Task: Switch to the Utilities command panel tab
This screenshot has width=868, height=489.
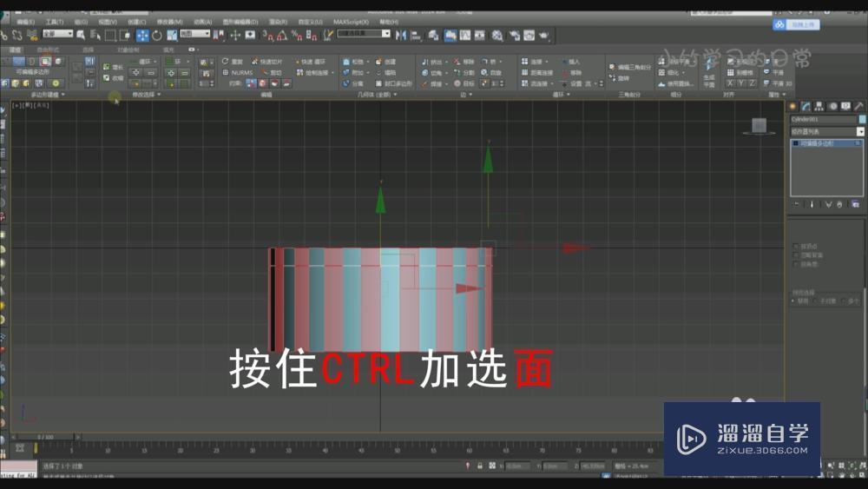Action: pos(858,106)
